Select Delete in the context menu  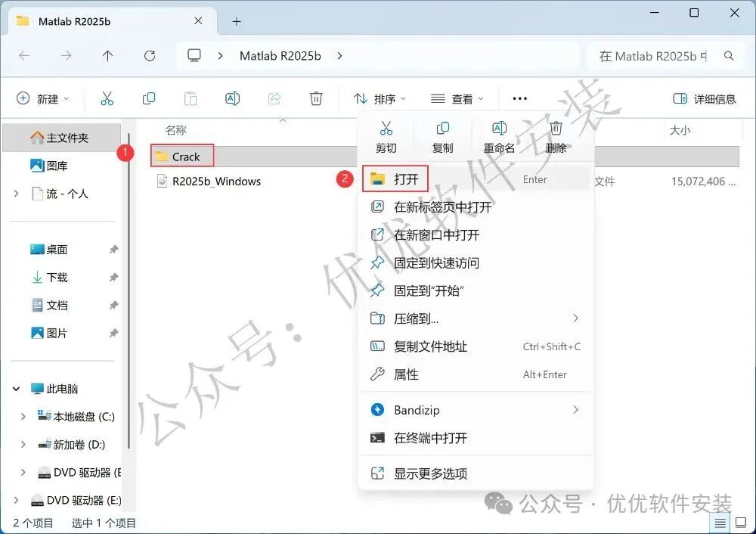click(x=556, y=138)
